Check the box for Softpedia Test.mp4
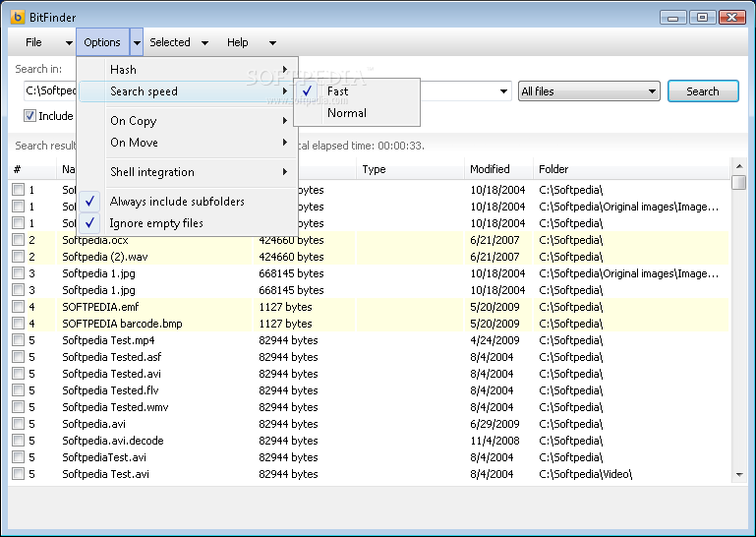 (x=19, y=340)
